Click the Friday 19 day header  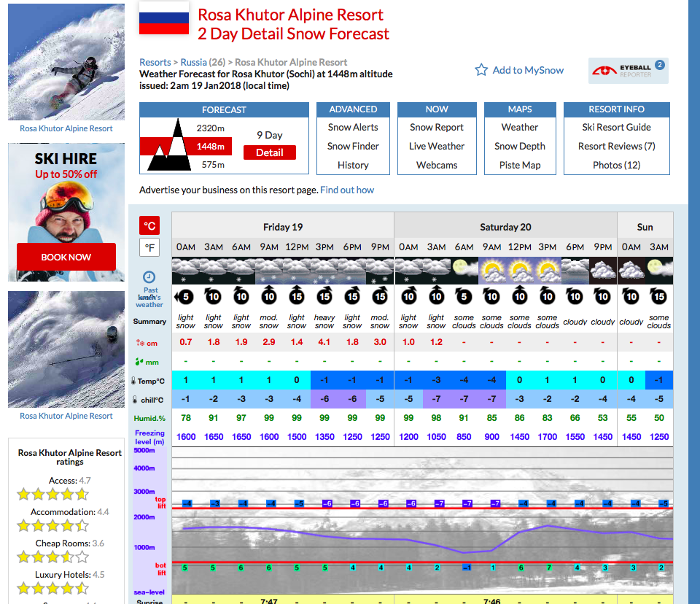pyautogui.click(x=283, y=227)
